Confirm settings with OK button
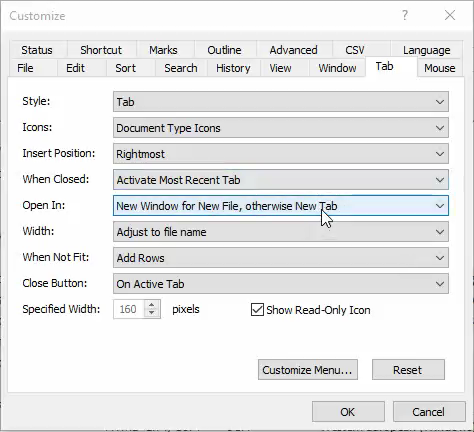474x432 pixels. pyautogui.click(x=348, y=412)
